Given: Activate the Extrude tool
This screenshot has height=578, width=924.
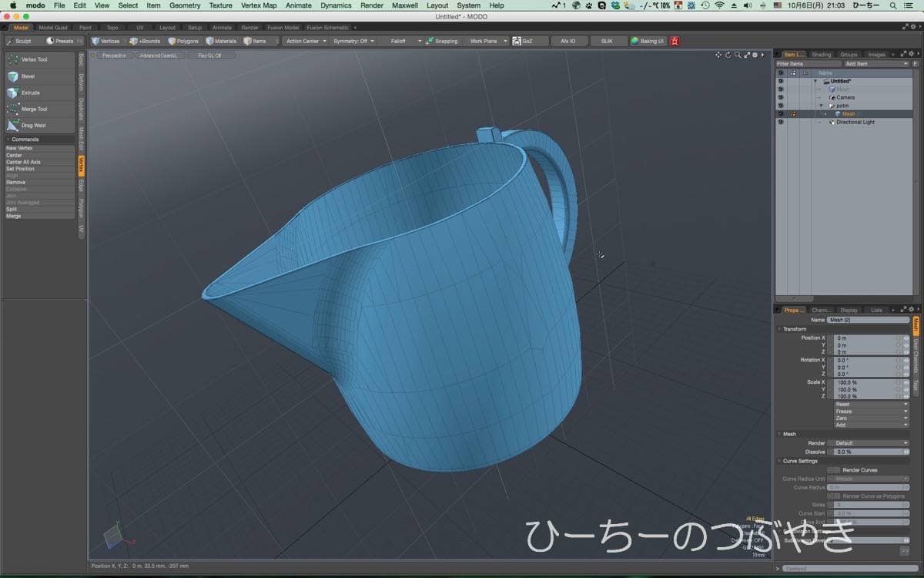Looking at the screenshot, I should pyautogui.click(x=30, y=92).
